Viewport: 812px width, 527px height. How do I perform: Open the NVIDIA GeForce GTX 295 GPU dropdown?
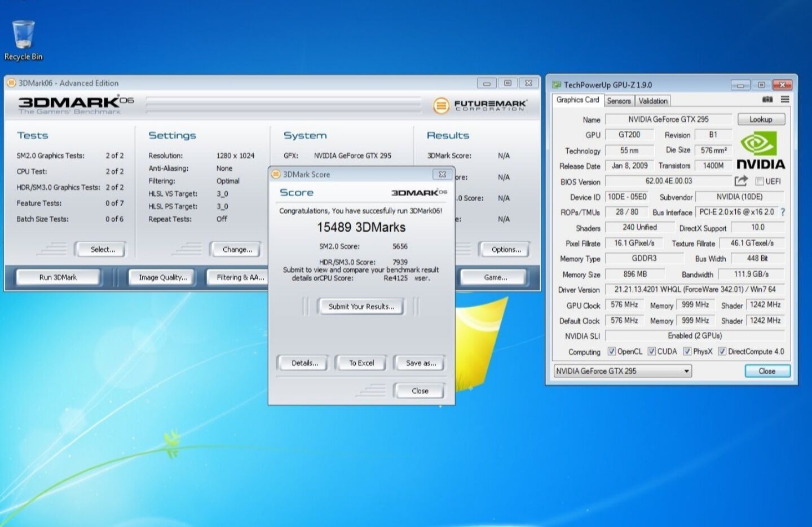pos(623,371)
